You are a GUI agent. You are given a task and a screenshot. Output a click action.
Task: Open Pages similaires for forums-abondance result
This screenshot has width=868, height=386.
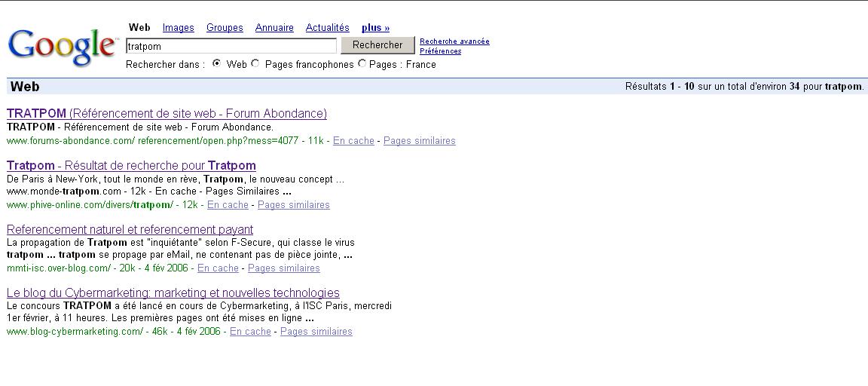[420, 141]
